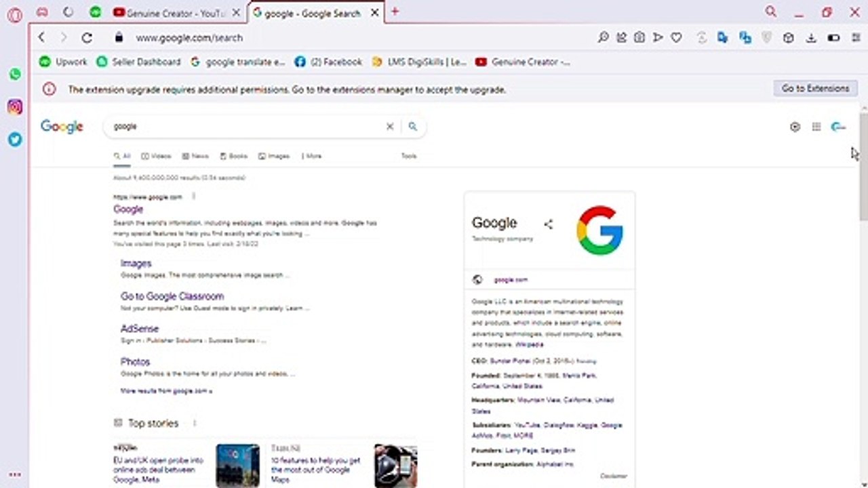Viewport: 868px width, 488px height.
Task: Share the Google knowledge panel
Action: click(x=549, y=224)
